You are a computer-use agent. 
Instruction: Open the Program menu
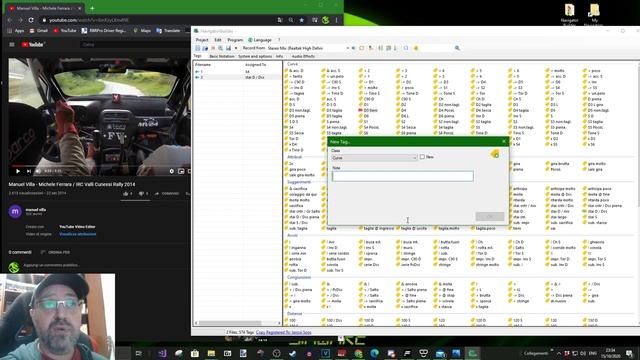235,40
